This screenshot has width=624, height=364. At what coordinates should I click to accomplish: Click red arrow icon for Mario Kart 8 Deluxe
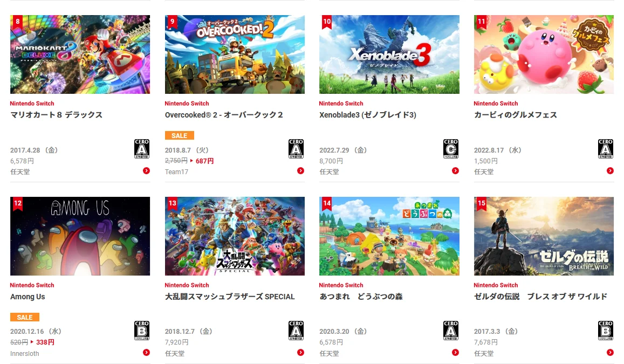(x=147, y=170)
